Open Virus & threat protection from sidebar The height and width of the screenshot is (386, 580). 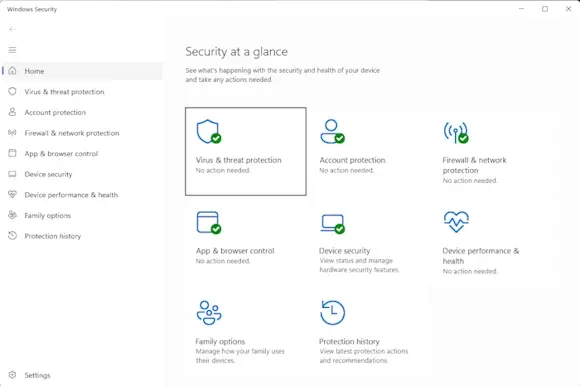(82, 92)
